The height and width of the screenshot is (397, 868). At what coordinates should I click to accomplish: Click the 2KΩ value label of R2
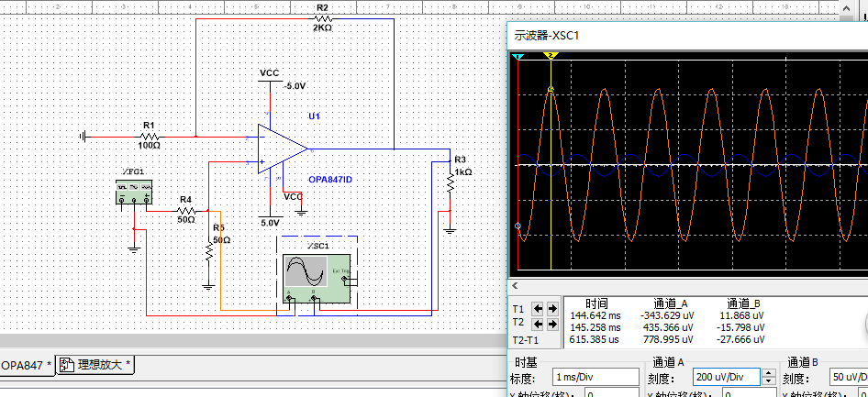(x=322, y=28)
